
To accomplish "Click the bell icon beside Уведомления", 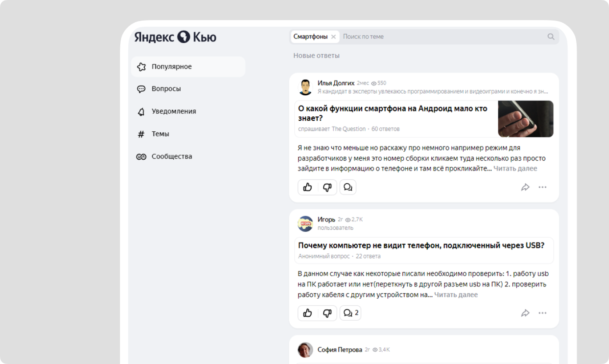I will 141,112.
